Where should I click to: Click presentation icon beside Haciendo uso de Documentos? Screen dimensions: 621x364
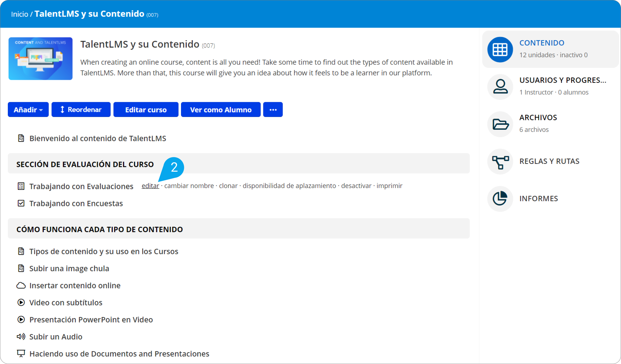(21, 353)
